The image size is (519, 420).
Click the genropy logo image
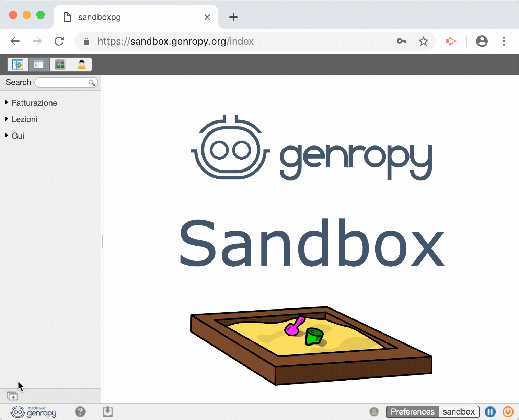click(312, 148)
